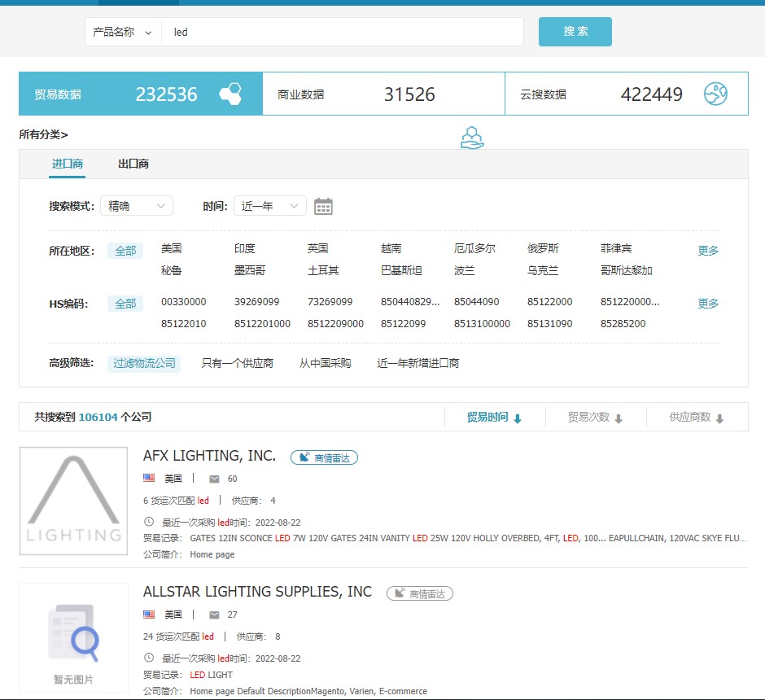The height and width of the screenshot is (700, 765).
Task: Select the 贸易数据 232536 tab
Action: click(141, 94)
